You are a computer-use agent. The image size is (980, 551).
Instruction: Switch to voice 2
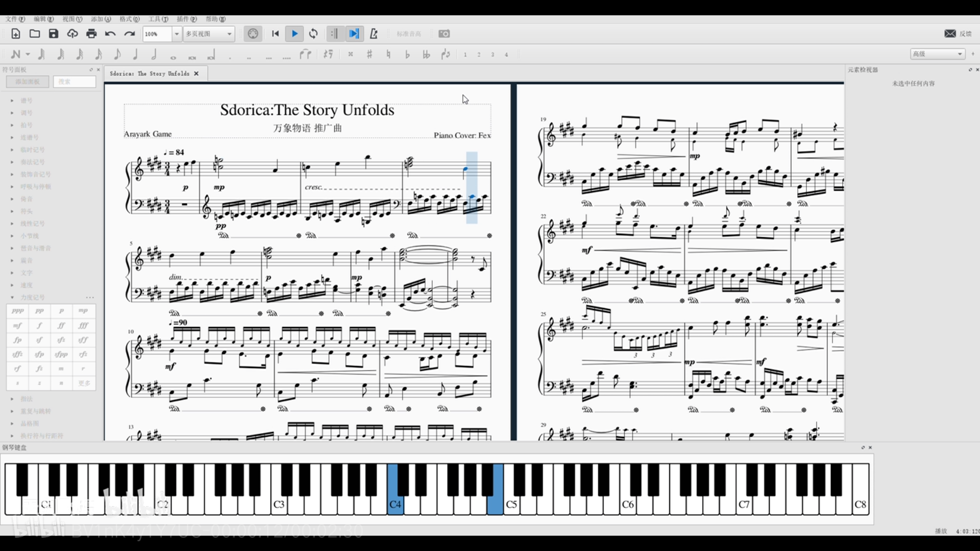[x=479, y=55]
